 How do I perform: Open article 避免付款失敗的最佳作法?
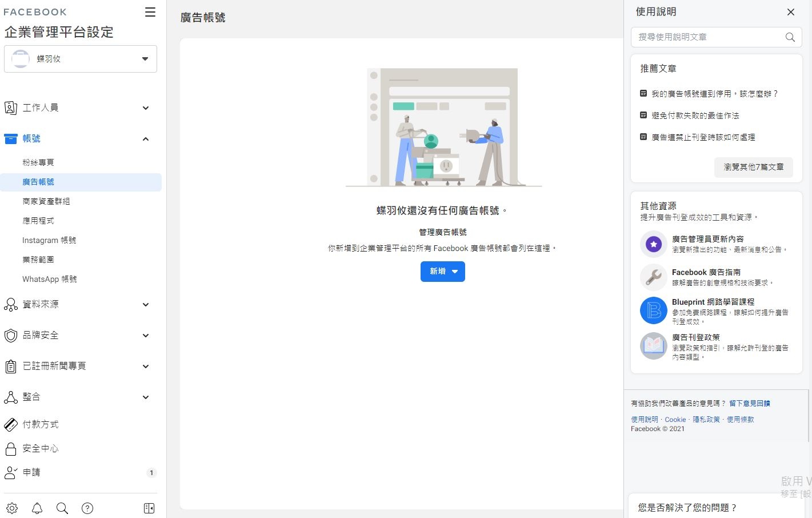[695, 115]
